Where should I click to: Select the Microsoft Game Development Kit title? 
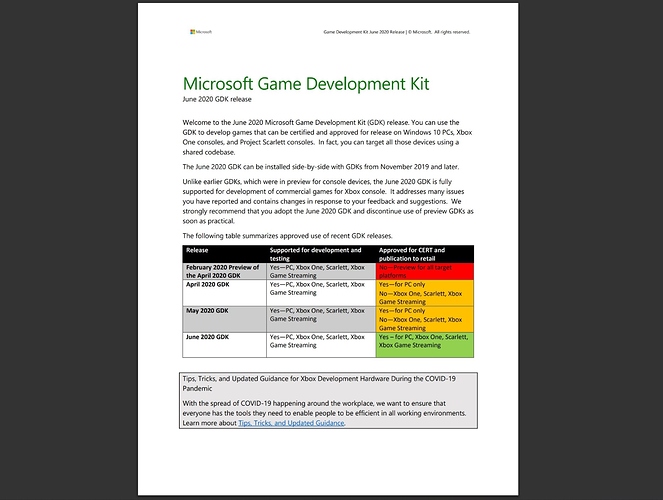[x=306, y=84]
